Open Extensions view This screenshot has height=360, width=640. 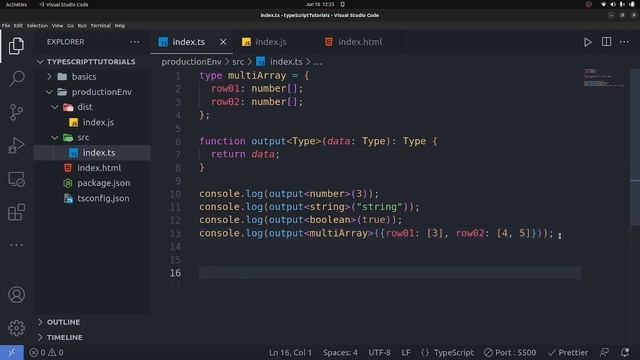[16, 212]
